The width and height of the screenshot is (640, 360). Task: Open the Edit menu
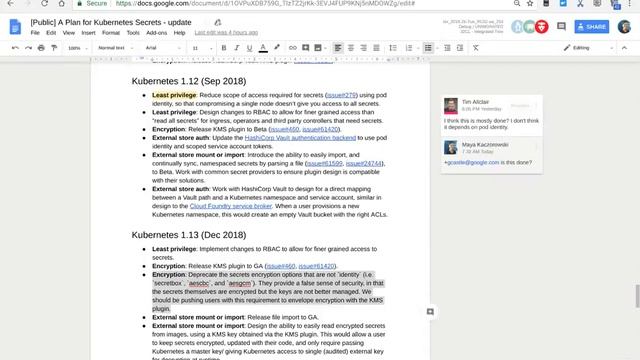(51, 33)
